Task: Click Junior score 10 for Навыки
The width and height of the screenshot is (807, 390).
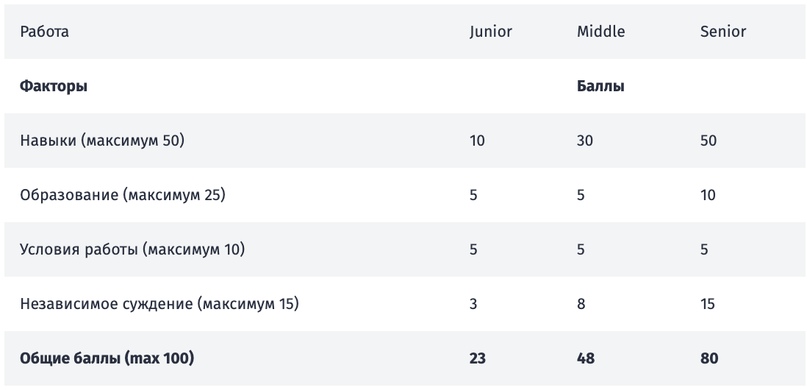Action: 477,140
